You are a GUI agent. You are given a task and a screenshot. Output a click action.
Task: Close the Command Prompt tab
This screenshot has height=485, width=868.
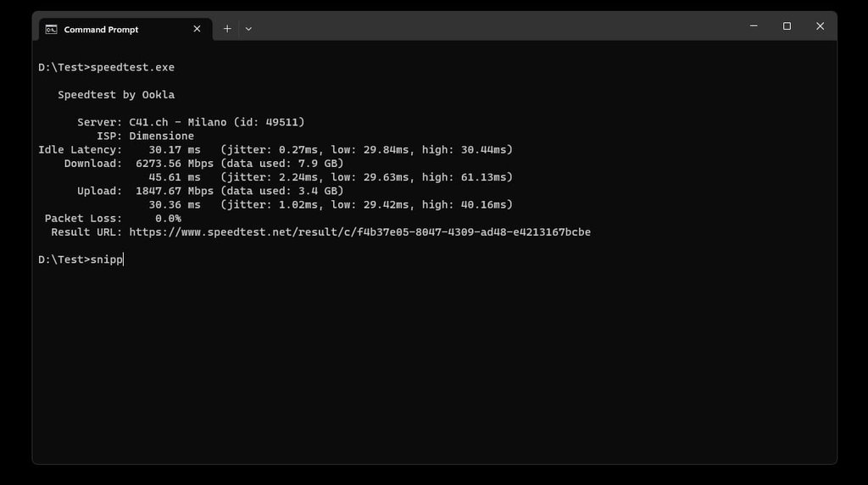coord(197,29)
